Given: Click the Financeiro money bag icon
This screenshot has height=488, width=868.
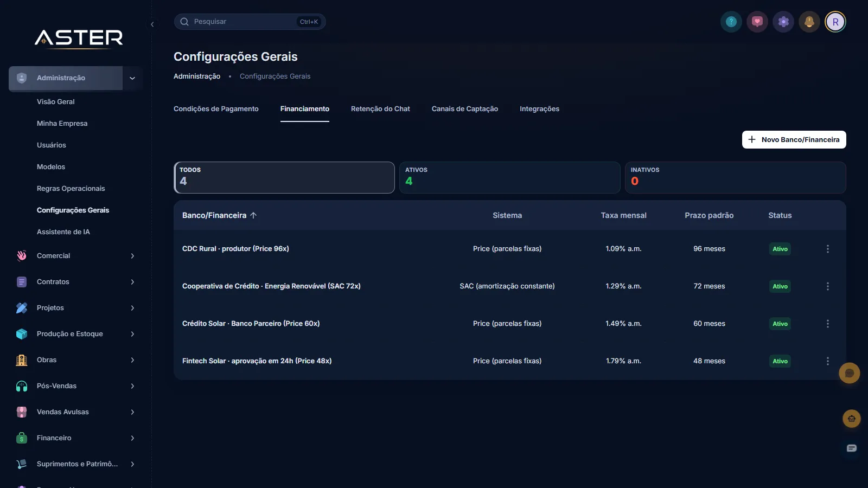Looking at the screenshot, I should pos(22,438).
